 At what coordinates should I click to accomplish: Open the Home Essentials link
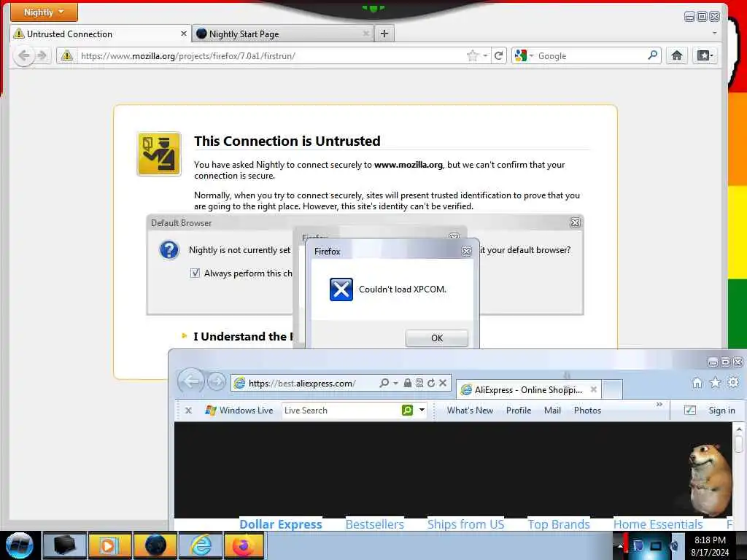[658, 524]
